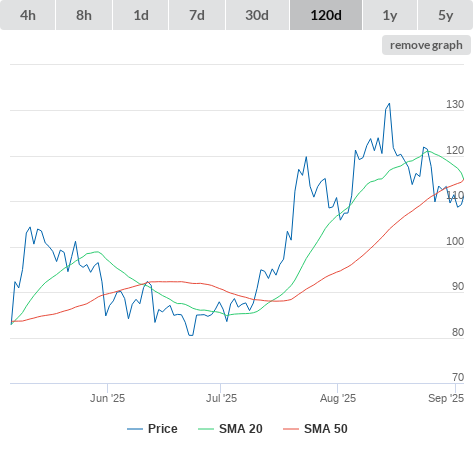The image size is (474, 455).
Task: Show the 5y time range
Action: point(445,15)
